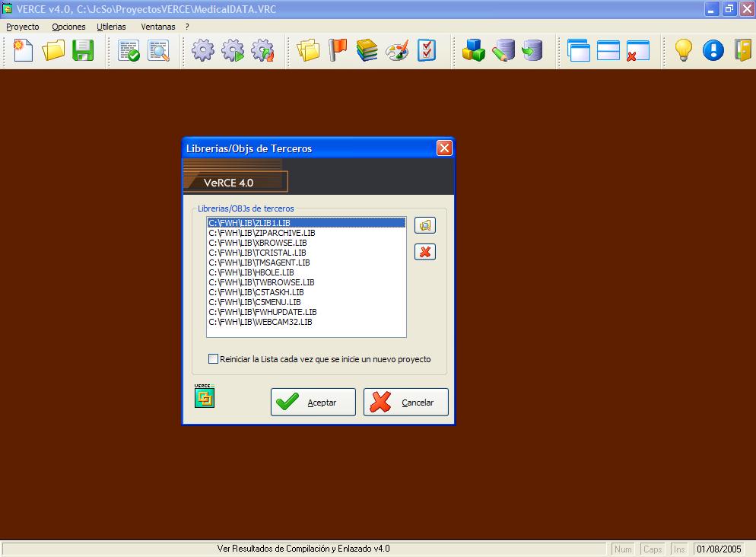Image resolution: width=756 pixels, height=557 pixels.
Task: Click the green floppy disk save icon
Action: 82,51
